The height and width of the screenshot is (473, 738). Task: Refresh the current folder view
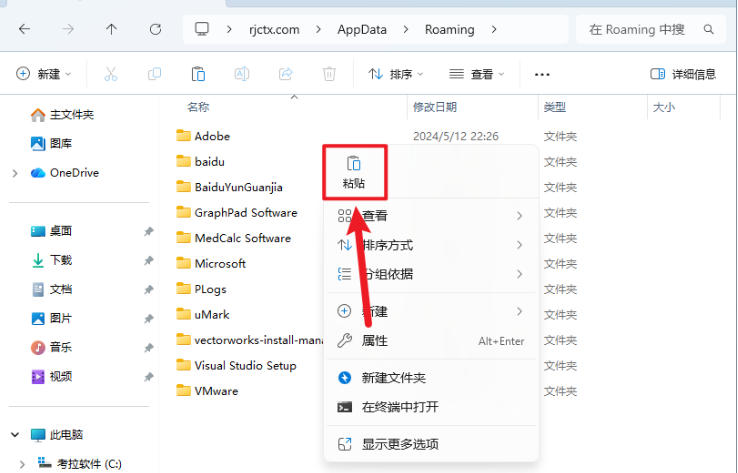tap(155, 29)
